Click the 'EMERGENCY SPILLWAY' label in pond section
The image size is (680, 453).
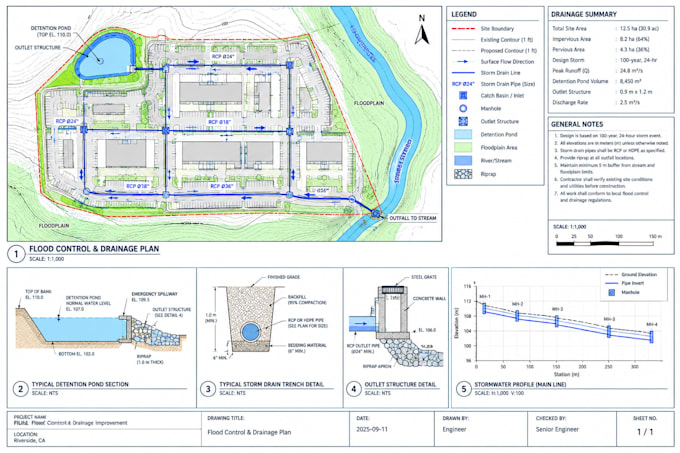(x=154, y=294)
